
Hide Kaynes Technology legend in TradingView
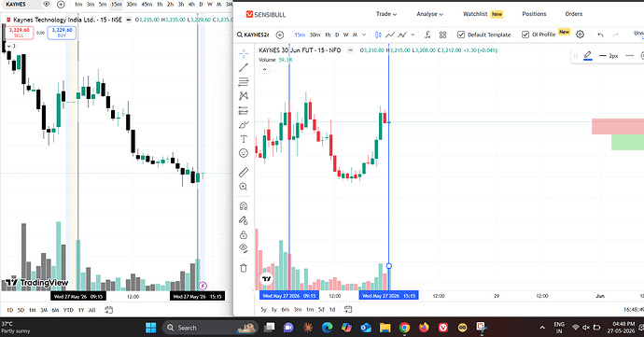coord(129,20)
